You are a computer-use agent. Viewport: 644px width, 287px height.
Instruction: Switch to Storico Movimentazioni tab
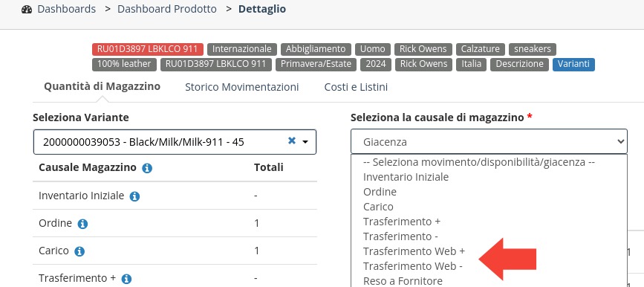point(242,87)
